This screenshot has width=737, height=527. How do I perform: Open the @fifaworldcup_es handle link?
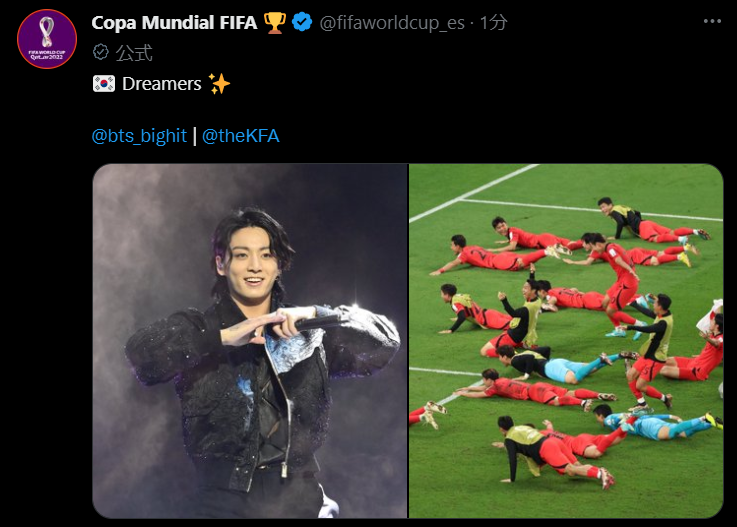pos(392,23)
